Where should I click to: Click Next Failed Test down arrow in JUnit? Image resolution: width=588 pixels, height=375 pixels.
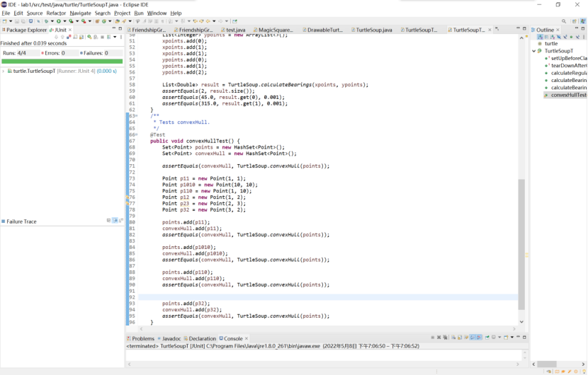(x=56, y=37)
